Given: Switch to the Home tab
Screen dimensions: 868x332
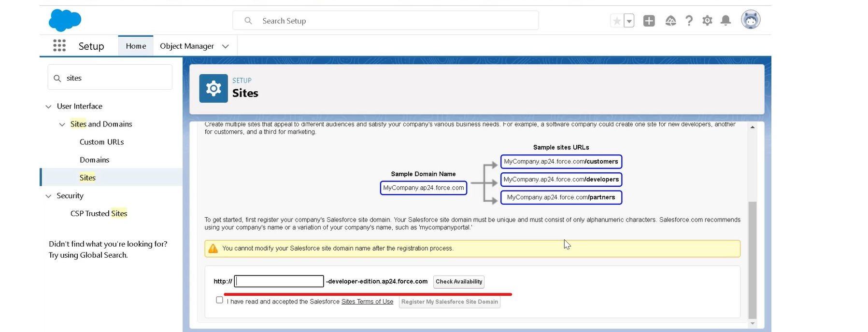Looking at the screenshot, I should point(136,46).
